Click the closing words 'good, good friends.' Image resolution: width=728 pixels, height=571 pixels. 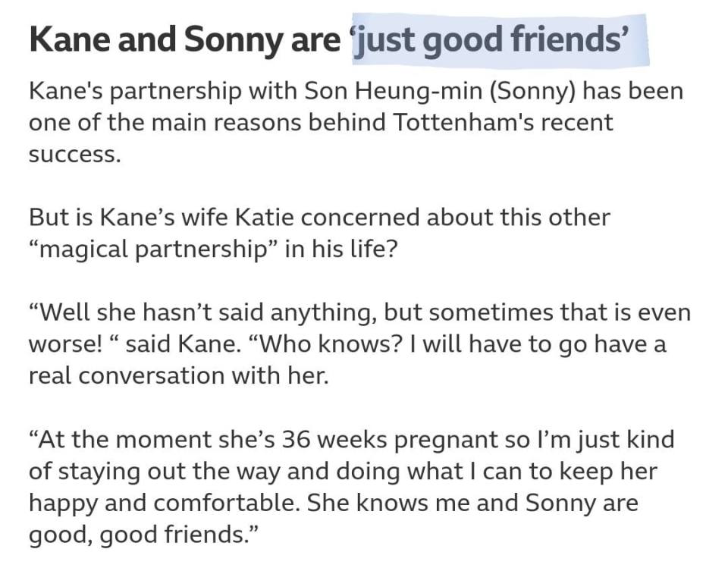pos(143,535)
